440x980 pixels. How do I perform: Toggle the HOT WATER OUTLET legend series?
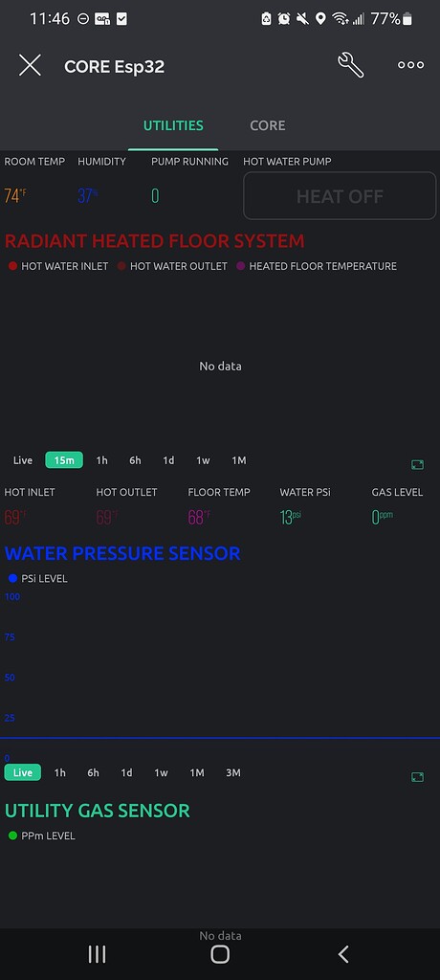172,266
